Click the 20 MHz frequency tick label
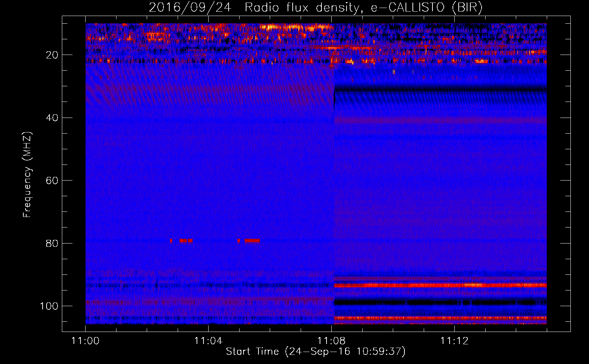589x364 pixels. 52,55
